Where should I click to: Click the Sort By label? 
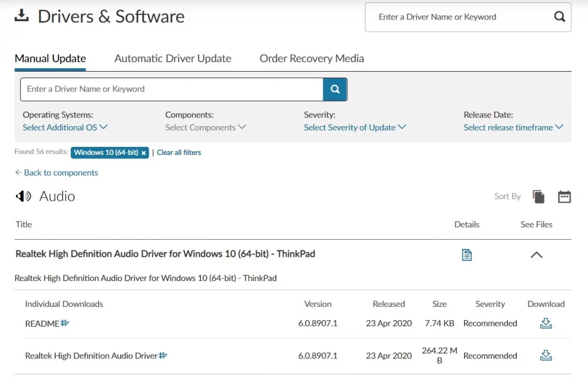click(508, 196)
